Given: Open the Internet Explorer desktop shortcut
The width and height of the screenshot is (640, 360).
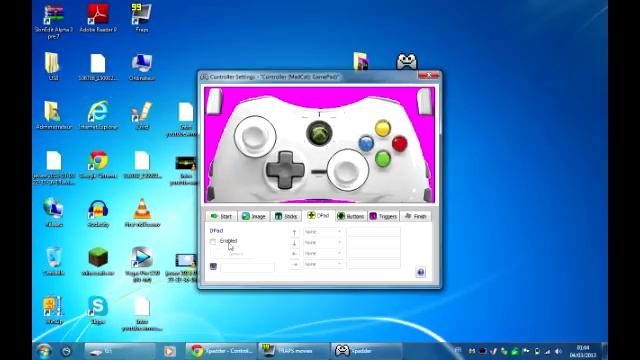Looking at the screenshot, I should tap(98, 116).
